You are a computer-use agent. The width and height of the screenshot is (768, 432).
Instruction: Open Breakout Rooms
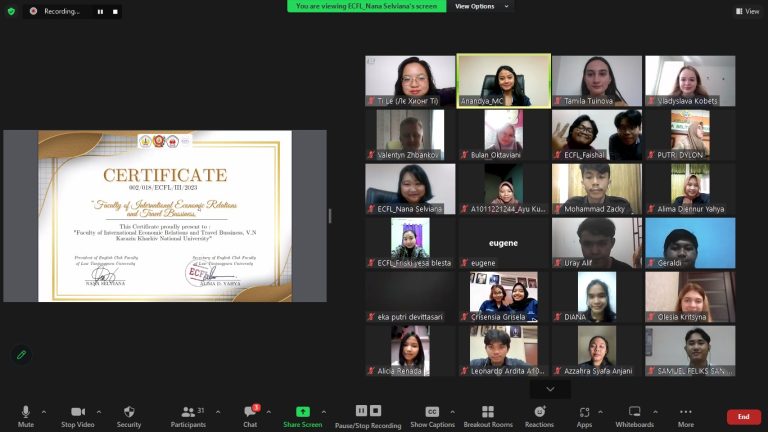(488, 415)
